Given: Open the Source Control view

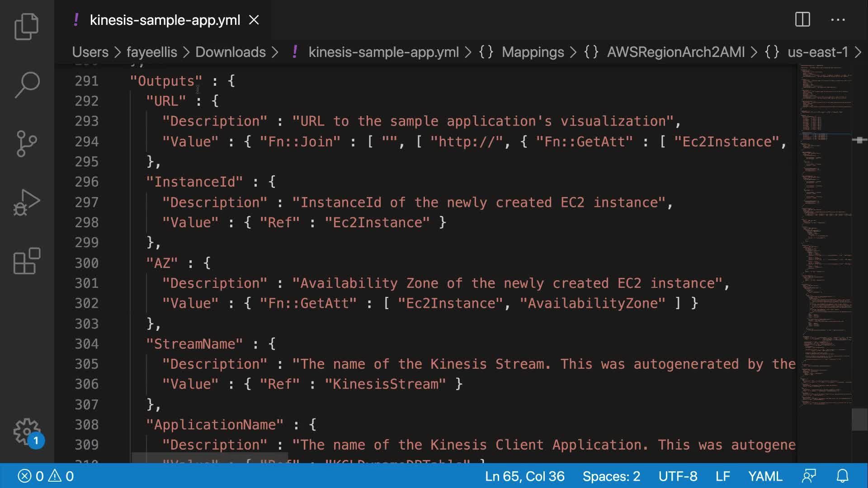Looking at the screenshot, I should 27,143.
